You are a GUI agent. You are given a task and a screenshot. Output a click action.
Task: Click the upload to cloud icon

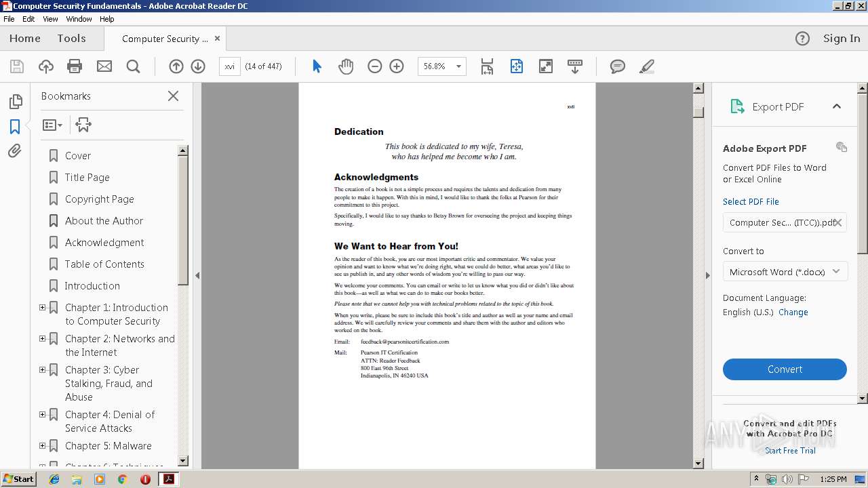pos(46,66)
